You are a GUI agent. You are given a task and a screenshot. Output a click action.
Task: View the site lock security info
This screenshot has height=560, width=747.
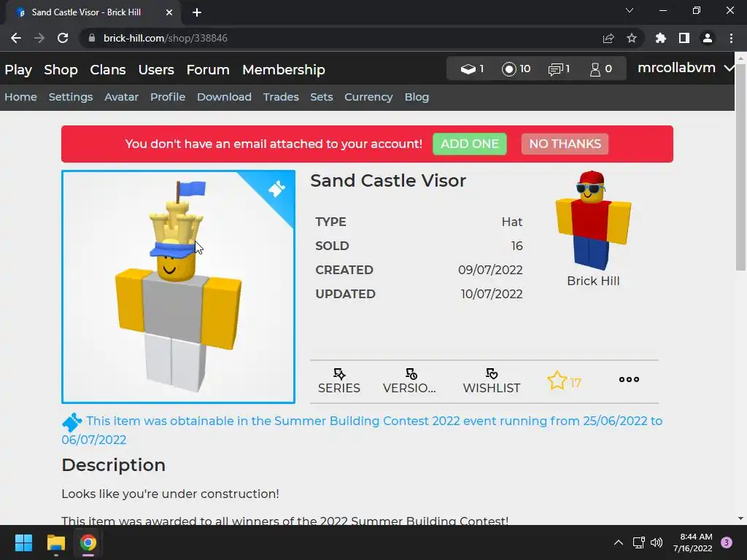click(92, 38)
